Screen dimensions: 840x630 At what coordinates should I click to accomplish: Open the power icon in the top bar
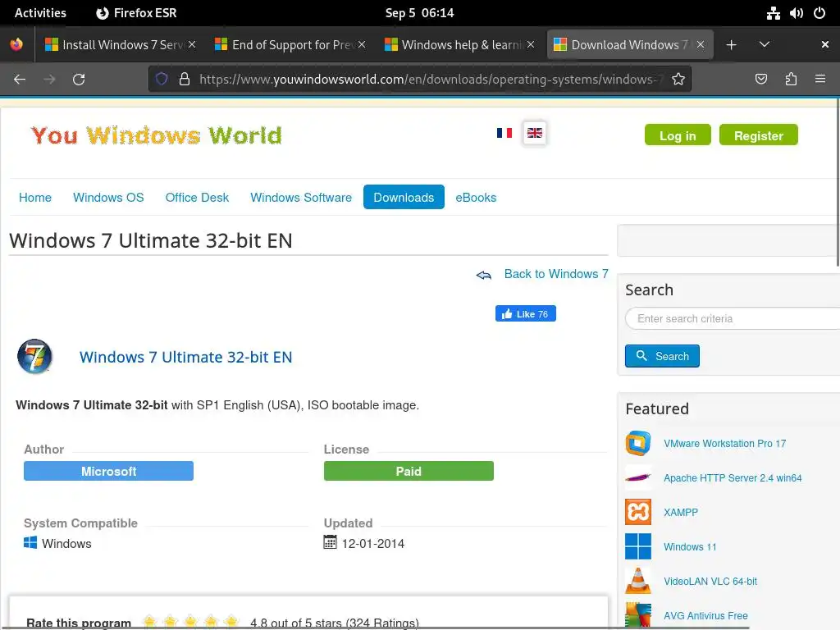[x=819, y=13]
